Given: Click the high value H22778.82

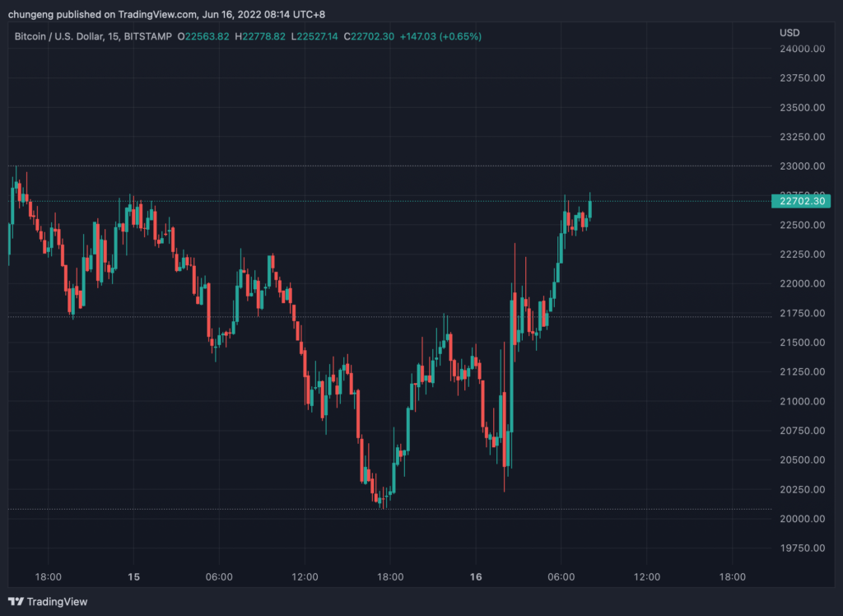Looking at the screenshot, I should point(259,36).
